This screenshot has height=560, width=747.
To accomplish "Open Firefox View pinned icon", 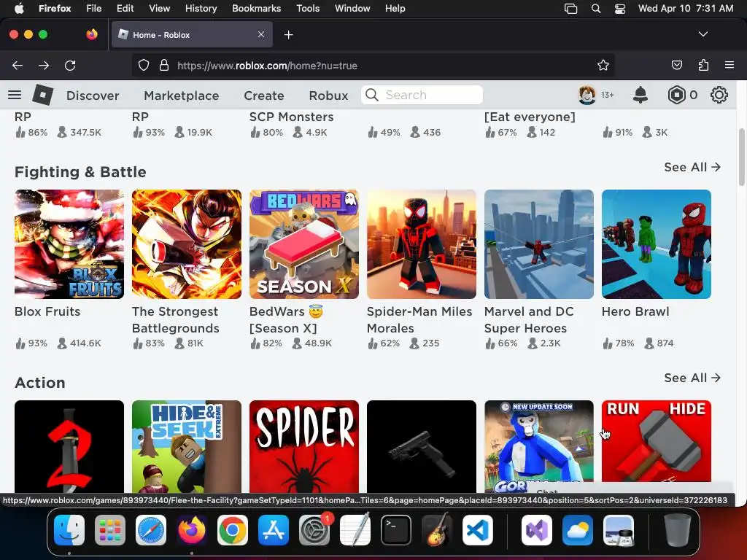I will (91, 34).
